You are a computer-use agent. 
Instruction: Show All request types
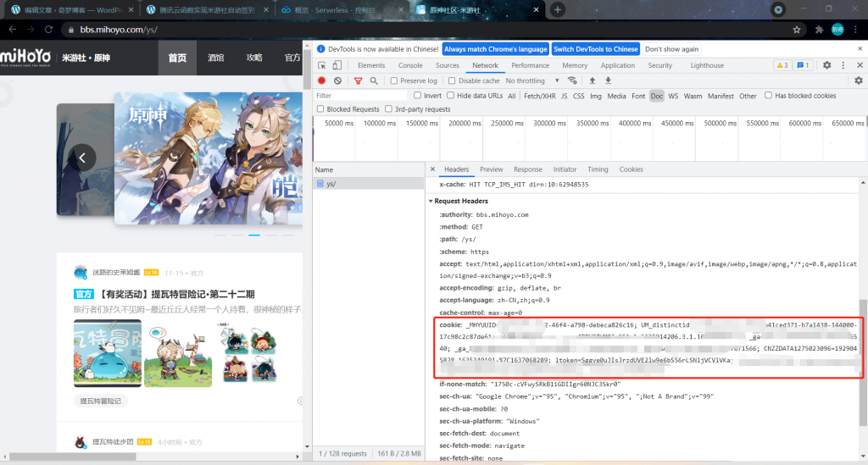coord(511,96)
